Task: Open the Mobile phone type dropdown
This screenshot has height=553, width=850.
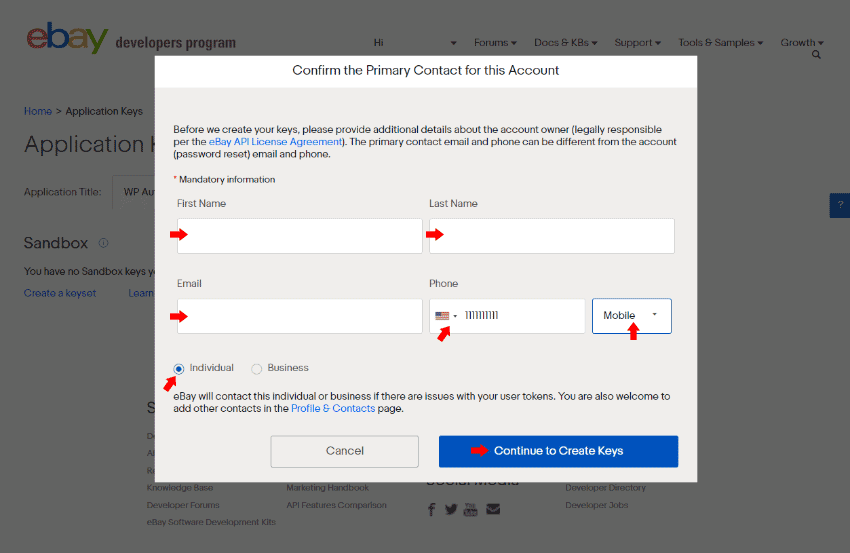Action: pyautogui.click(x=632, y=316)
